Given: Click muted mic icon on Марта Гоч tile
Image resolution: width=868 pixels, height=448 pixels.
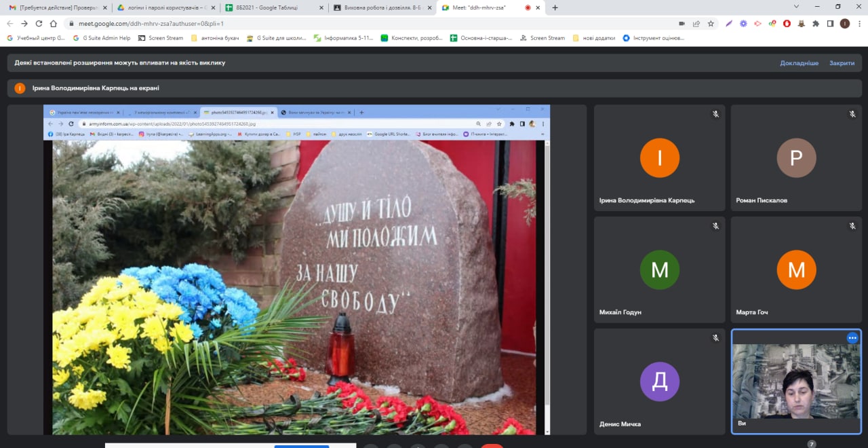Looking at the screenshot, I should (852, 225).
